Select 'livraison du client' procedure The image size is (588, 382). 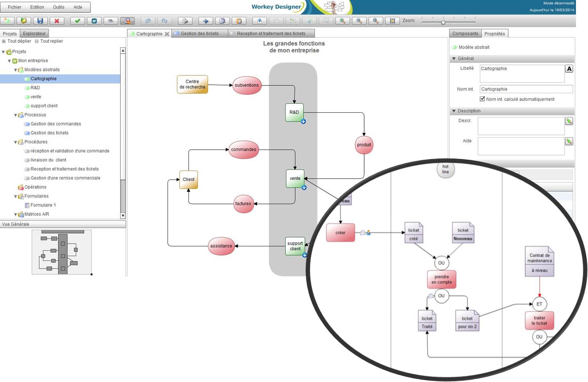[x=48, y=160]
